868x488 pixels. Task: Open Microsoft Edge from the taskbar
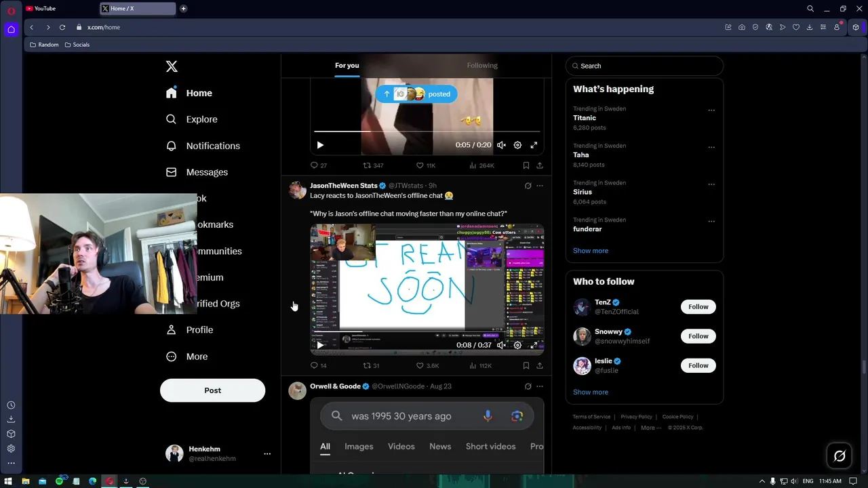point(93,481)
